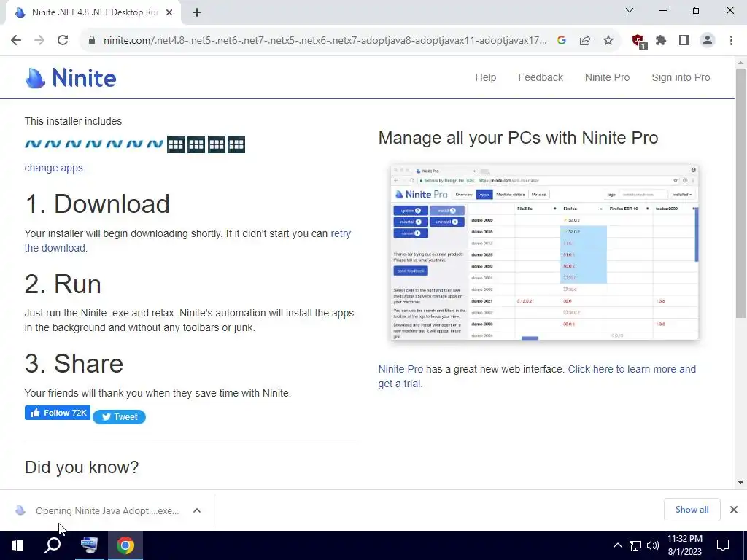Click the first .NET app icon
Screen dimensions: 747x560
tap(33, 144)
